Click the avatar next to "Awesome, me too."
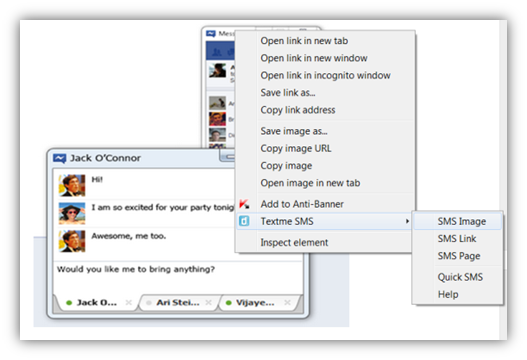This screenshot has height=360, width=527. click(x=72, y=241)
